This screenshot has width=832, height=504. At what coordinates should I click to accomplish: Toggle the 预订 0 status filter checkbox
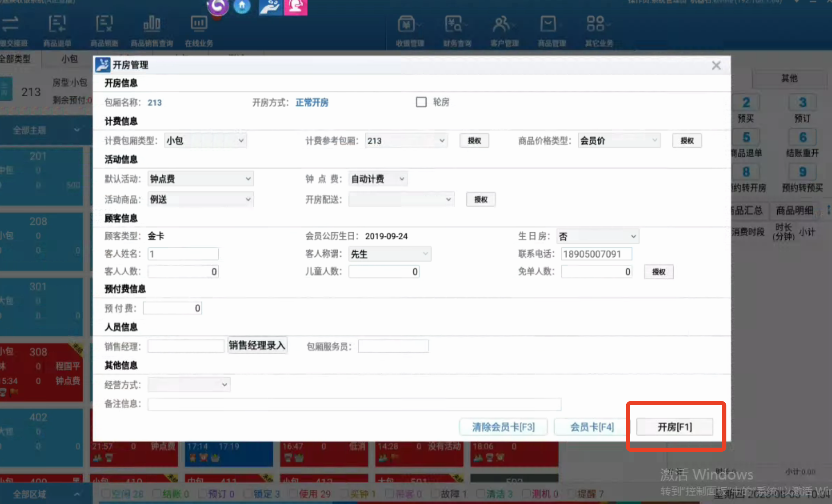[202, 493]
